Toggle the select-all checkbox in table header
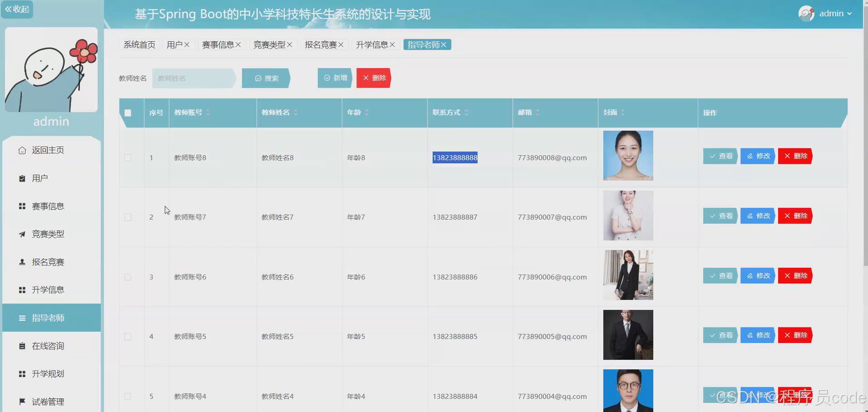Screen dimensions: 868x412 [x=128, y=113]
